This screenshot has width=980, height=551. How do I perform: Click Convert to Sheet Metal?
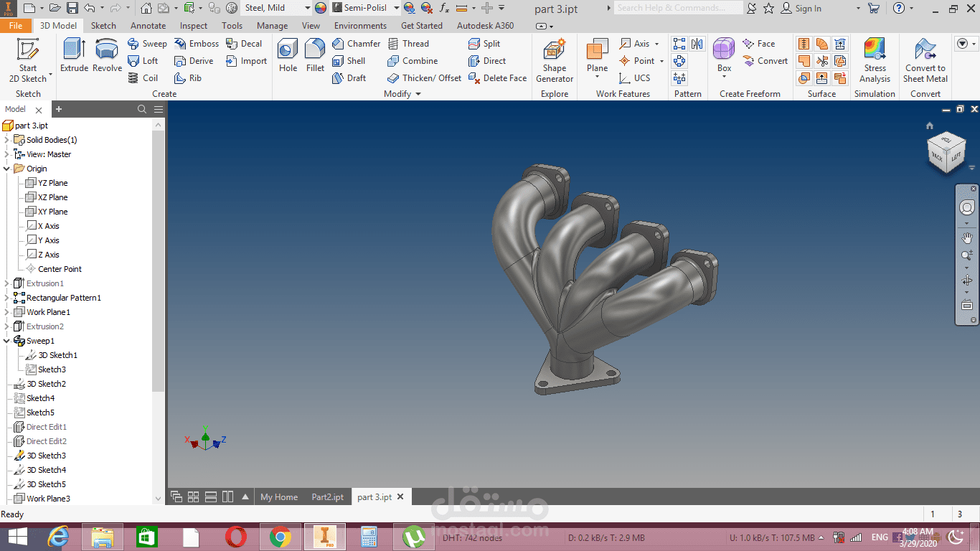click(x=925, y=61)
